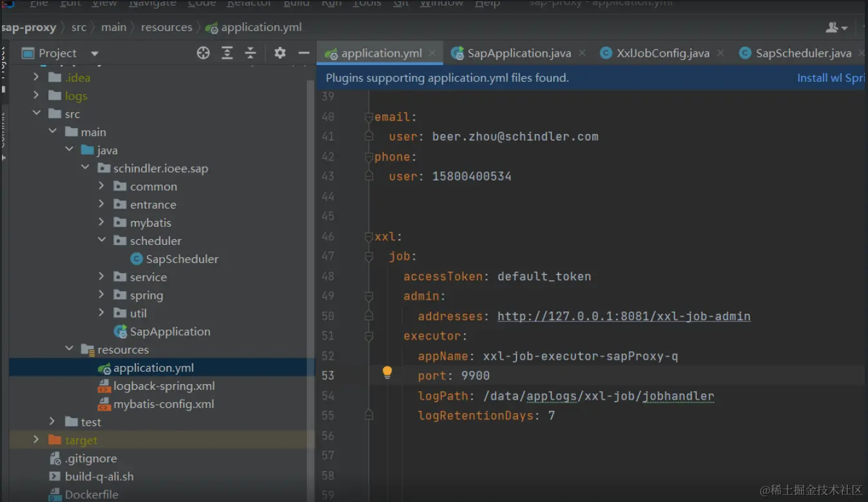This screenshot has width=868, height=502.
Task: Select the application.yml editor tab
Action: (x=381, y=53)
